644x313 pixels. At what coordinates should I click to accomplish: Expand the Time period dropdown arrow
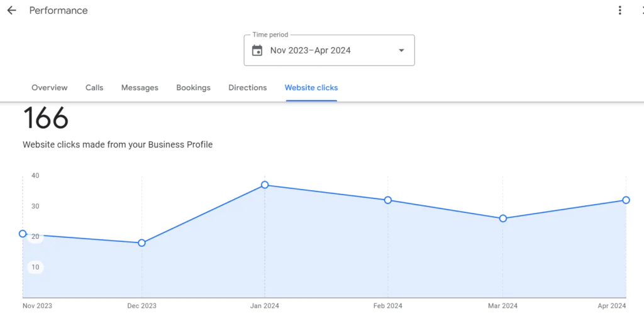tap(401, 50)
